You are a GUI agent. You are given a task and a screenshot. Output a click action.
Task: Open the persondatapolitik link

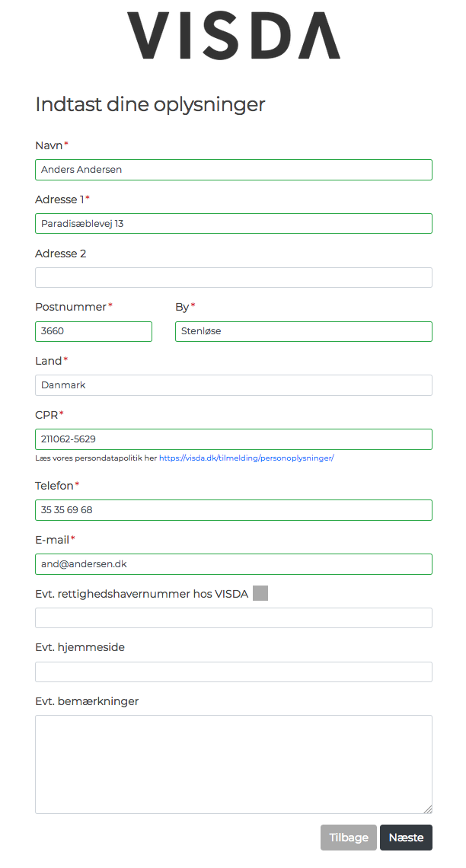coord(246,458)
